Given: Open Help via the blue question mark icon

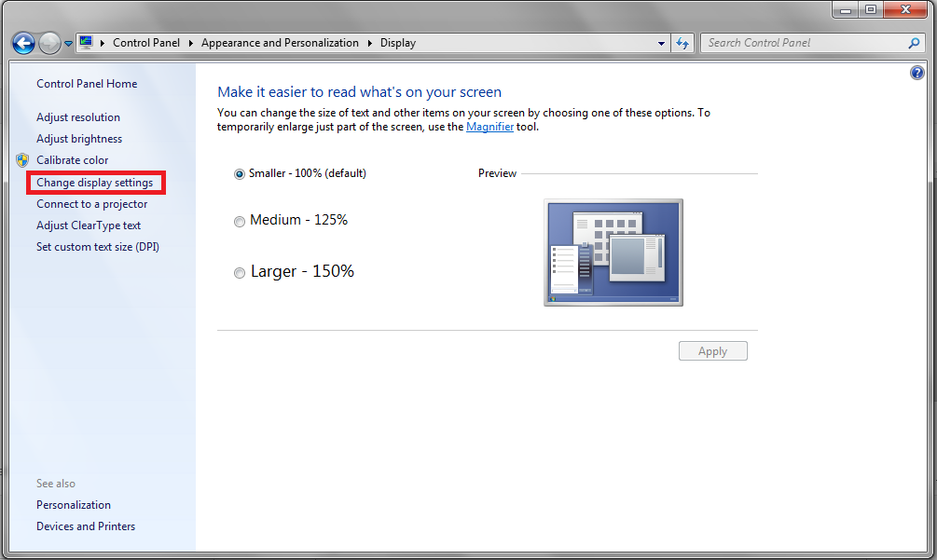Looking at the screenshot, I should click(916, 73).
